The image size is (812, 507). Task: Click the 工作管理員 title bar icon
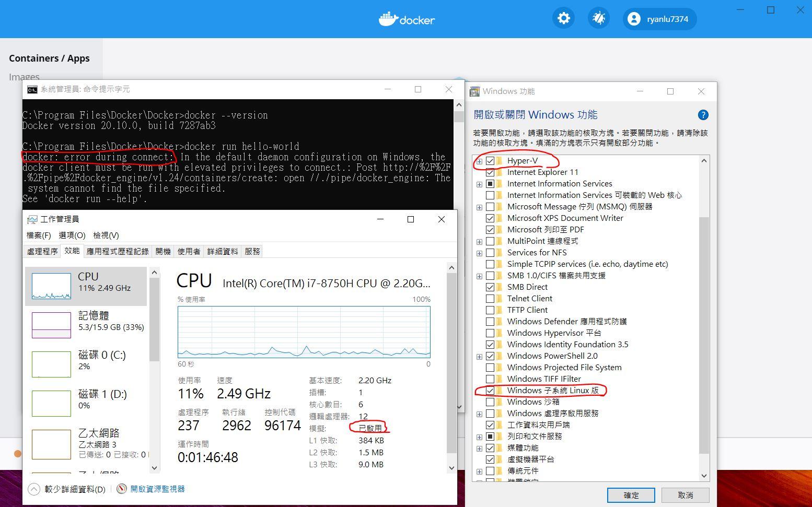[x=32, y=219]
